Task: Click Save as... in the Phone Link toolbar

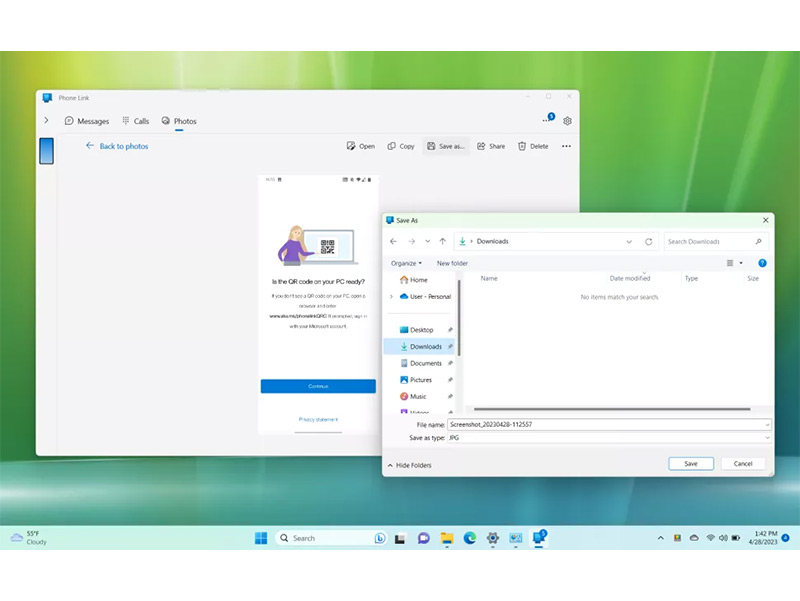Action: (445, 146)
